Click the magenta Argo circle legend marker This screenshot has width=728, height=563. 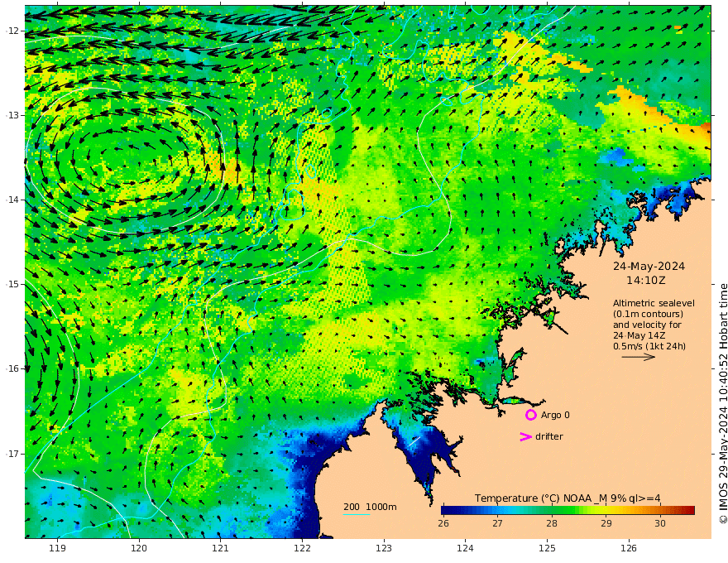point(530,415)
